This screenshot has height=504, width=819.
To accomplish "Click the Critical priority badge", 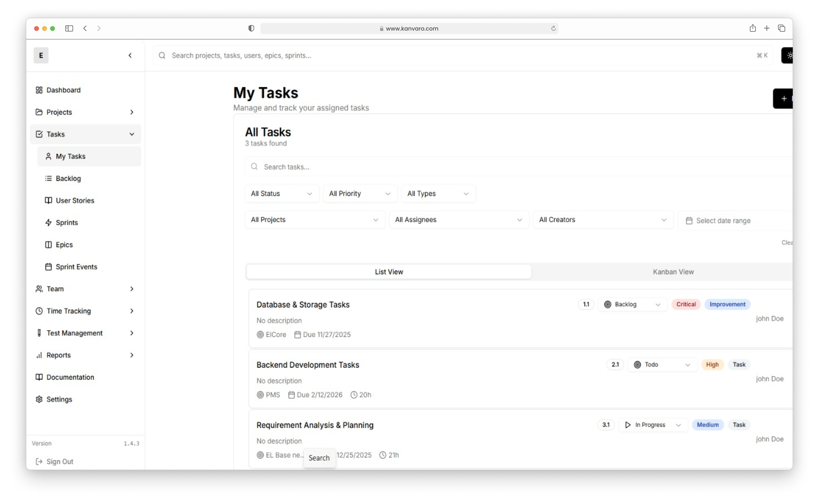I will (686, 304).
